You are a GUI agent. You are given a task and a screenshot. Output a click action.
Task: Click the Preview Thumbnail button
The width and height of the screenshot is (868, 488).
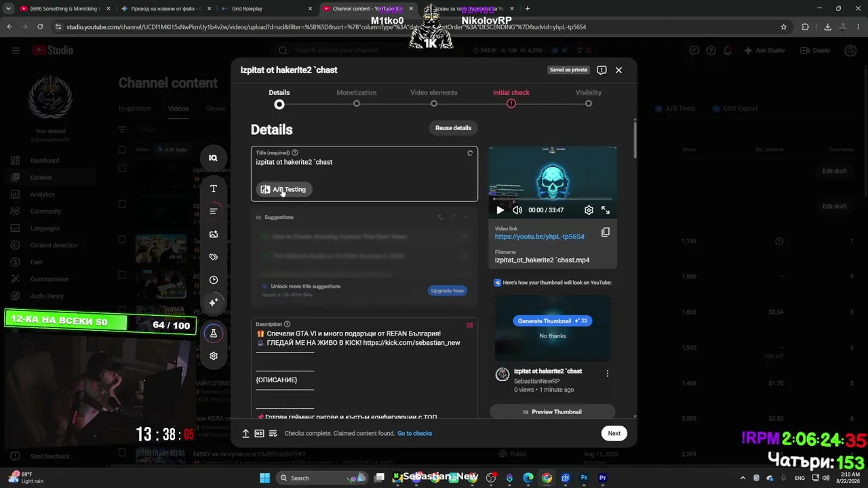pyautogui.click(x=552, y=411)
